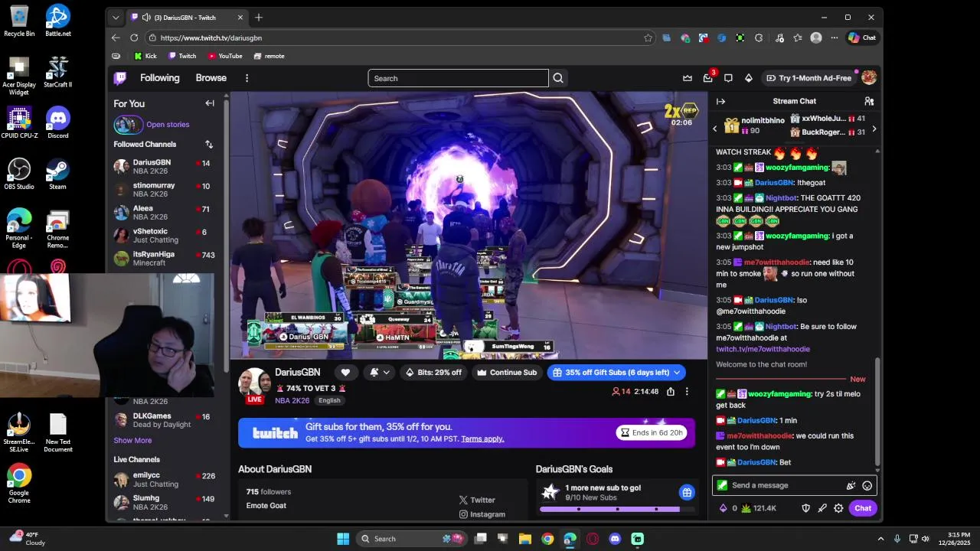Image resolution: width=980 pixels, height=551 pixels.
Task: Show hidden system tray icons chevron
Action: (x=880, y=539)
